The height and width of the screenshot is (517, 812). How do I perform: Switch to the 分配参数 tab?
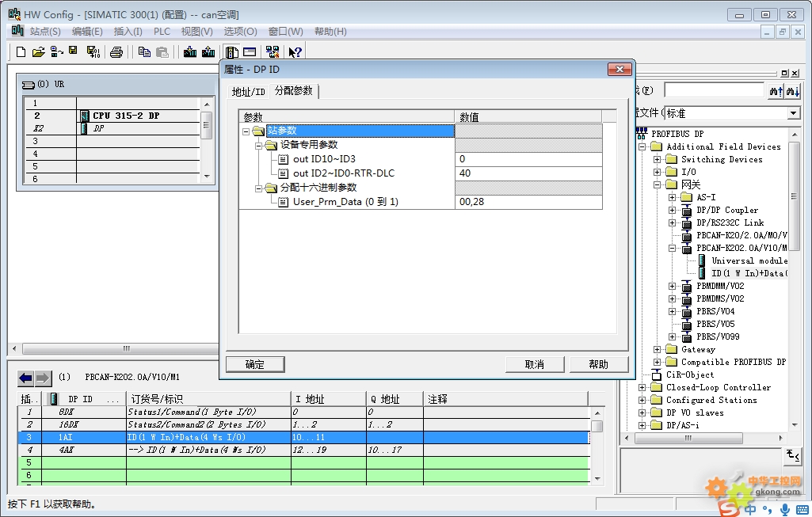294,90
